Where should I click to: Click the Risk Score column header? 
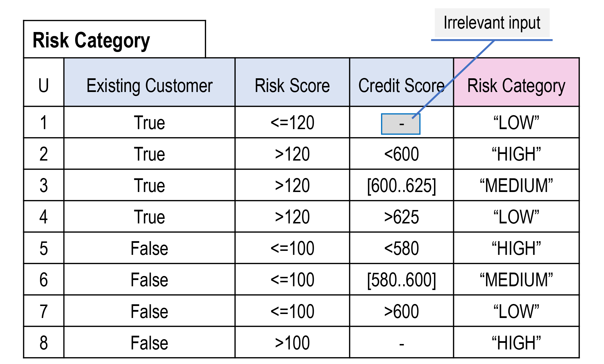292,85
